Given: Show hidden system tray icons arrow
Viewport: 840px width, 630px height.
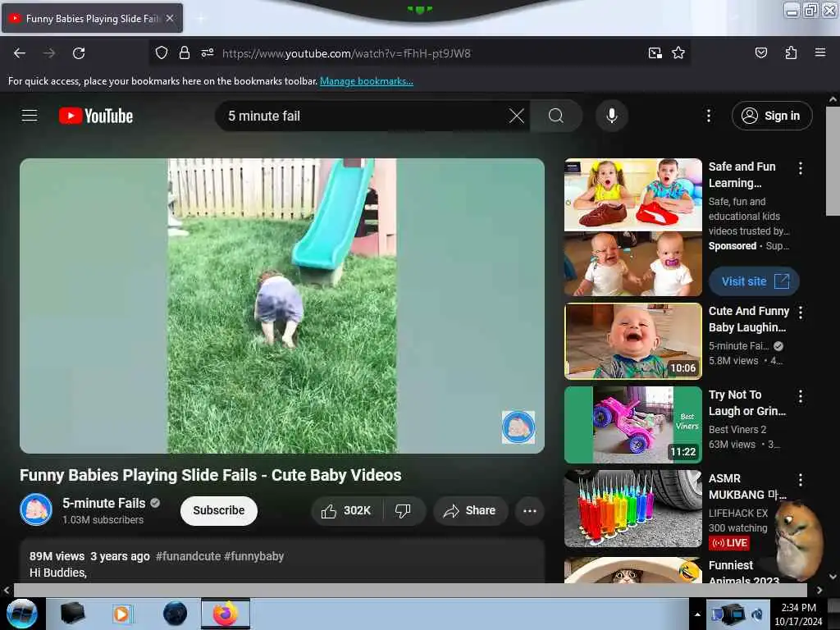Looking at the screenshot, I should click(x=697, y=614).
